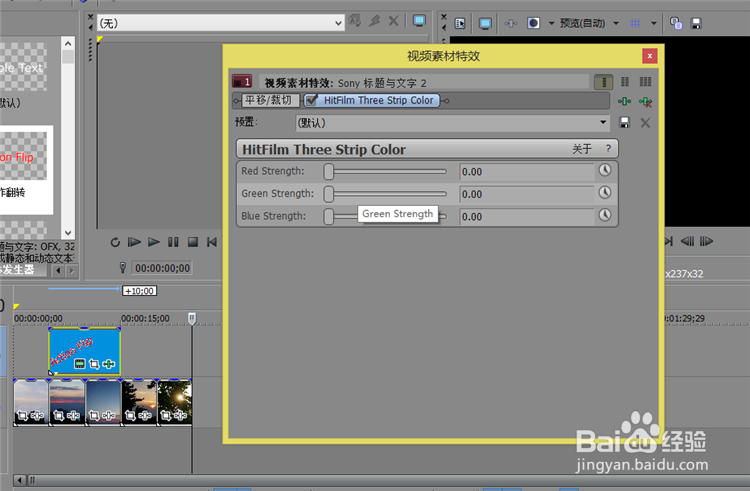Image resolution: width=750 pixels, height=491 pixels.
Task: Expand the overlay grid dropdown arrow
Action: (653, 23)
